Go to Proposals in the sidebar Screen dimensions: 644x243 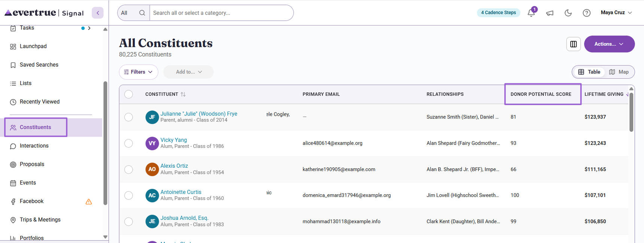click(x=32, y=164)
